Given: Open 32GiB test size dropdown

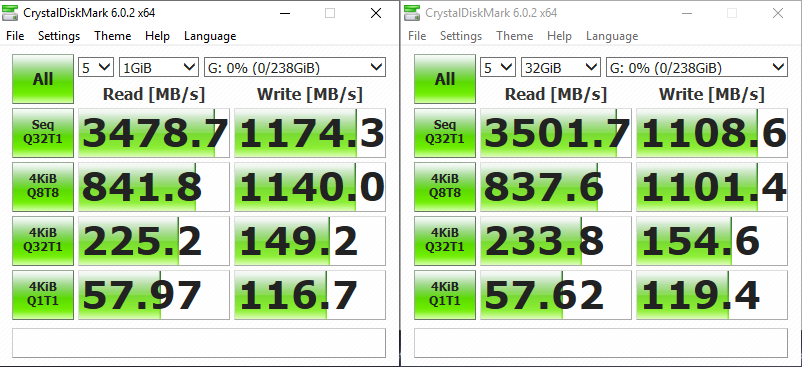Looking at the screenshot, I should [x=561, y=67].
